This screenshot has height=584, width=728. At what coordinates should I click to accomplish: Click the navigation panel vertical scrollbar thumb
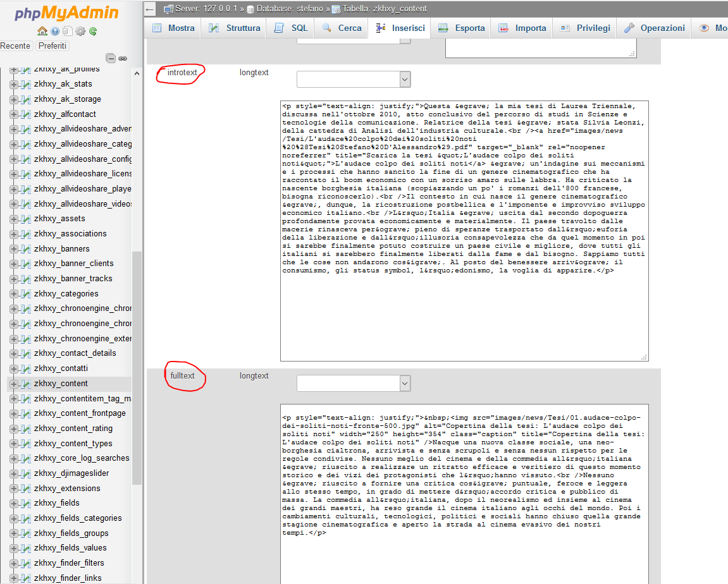(x=137, y=367)
